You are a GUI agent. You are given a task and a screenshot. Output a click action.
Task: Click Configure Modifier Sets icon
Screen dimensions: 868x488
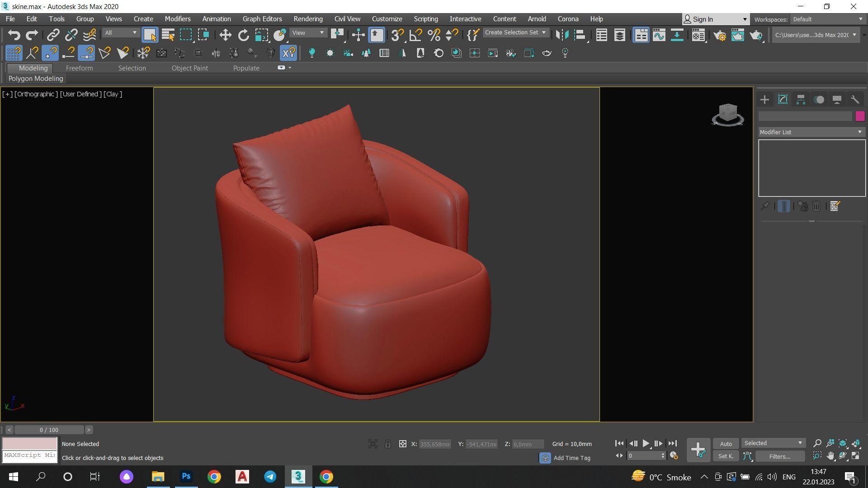tap(835, 206)
